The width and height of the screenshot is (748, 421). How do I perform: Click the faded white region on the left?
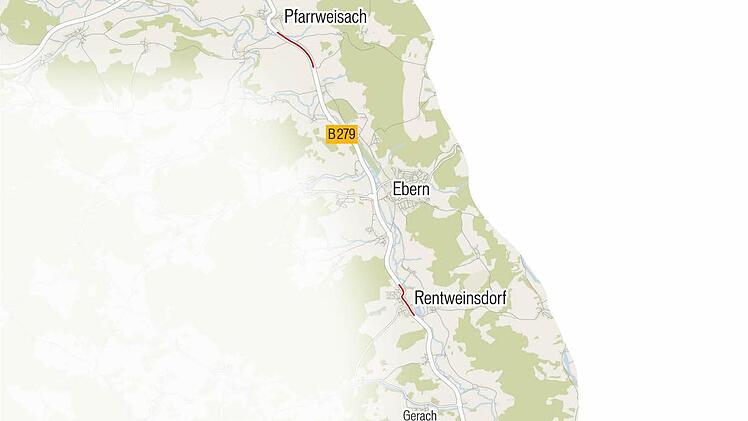[x=143, y=262]
